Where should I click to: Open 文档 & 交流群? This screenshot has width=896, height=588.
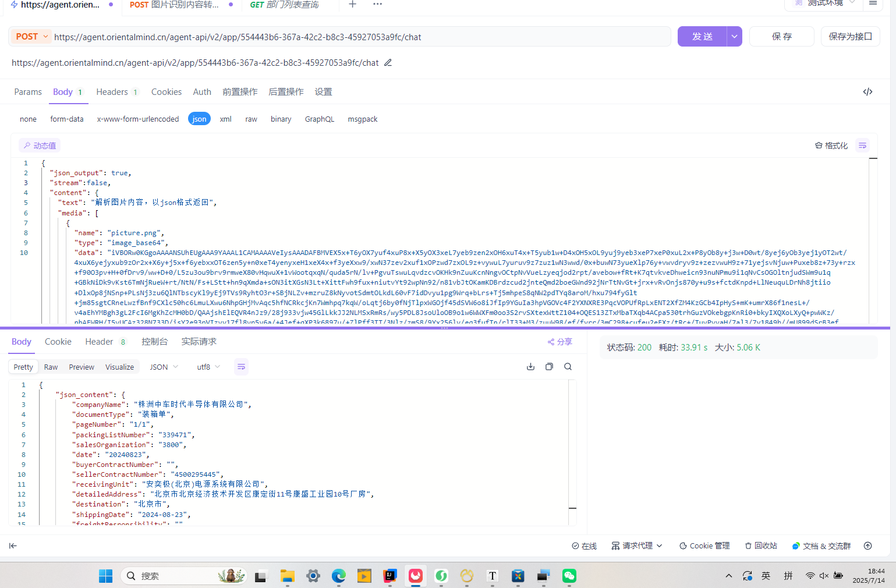[x=821, y=546]
